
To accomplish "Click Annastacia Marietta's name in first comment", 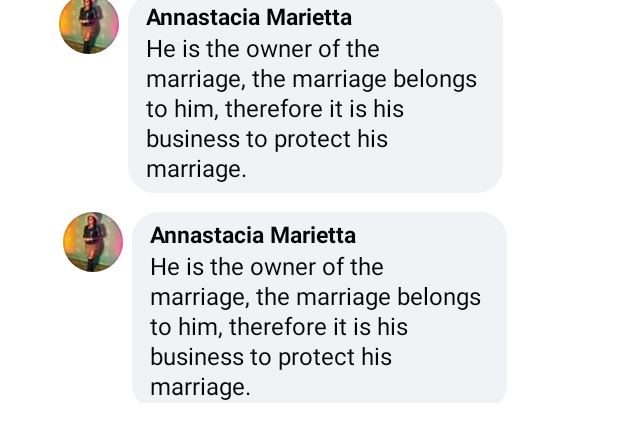I will pos(249,18).
